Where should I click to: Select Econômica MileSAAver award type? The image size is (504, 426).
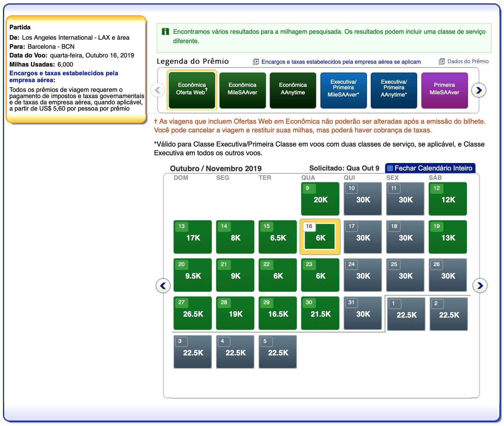(242, 90)
